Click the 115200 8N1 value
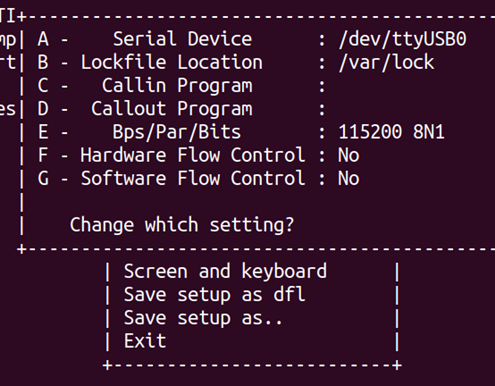Screen dimensions: 495x386 click(391, 132)
